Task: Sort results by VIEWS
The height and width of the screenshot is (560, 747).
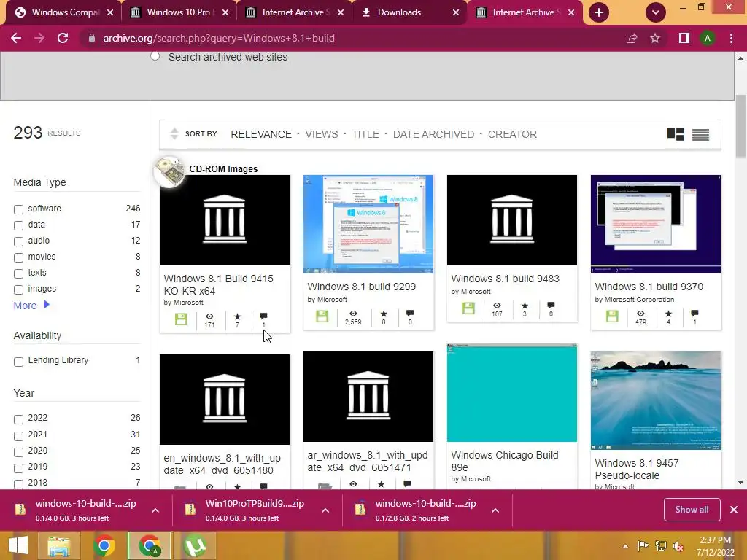Action: pyautogui.click(x=322, y=134)
